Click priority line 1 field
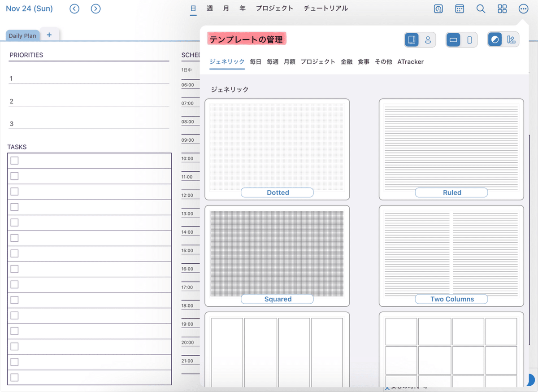 [x=89, y=78]
